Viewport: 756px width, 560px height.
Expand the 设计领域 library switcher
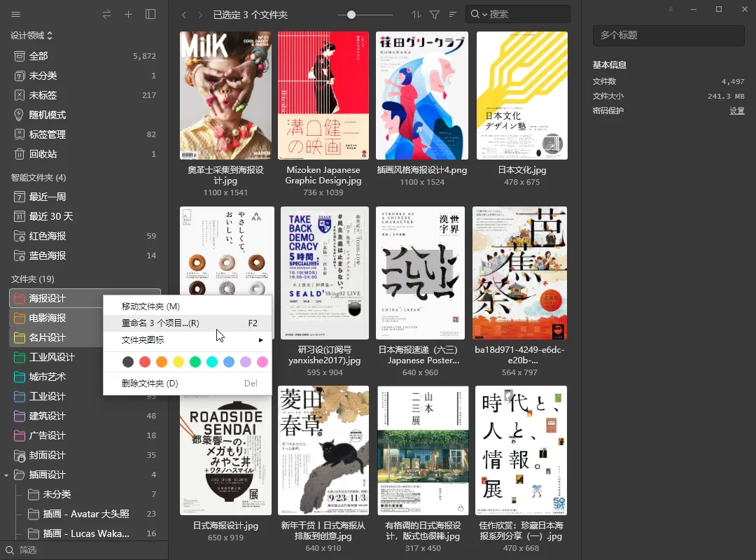[31, 36]
